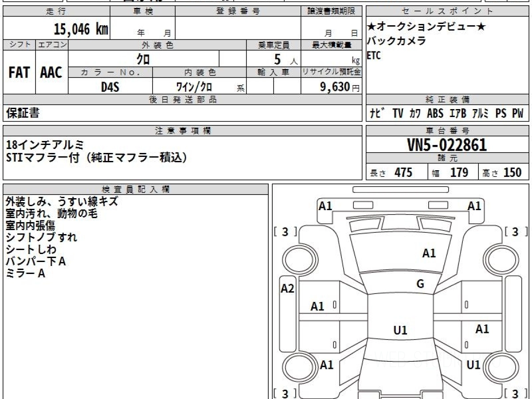This screenshot has height=399, width=532.
Task: Click the TV equipment item
Action: pyautogui.click(x=398, y=113)
